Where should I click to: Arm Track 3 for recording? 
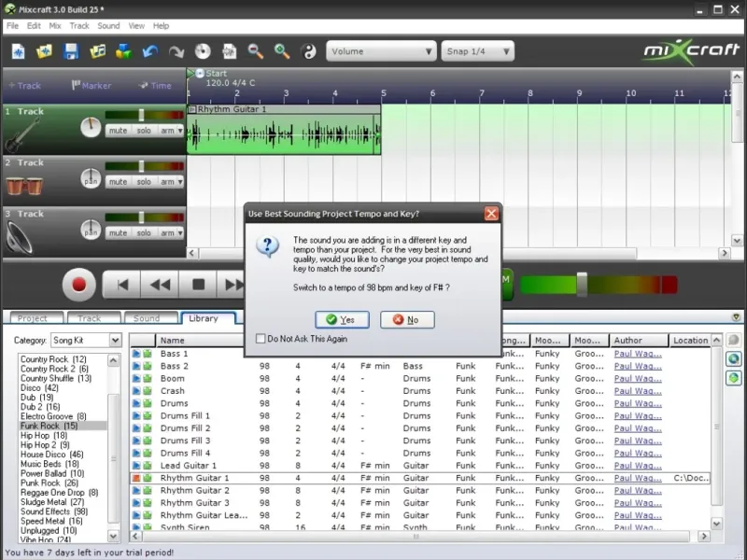coord(168,233)
